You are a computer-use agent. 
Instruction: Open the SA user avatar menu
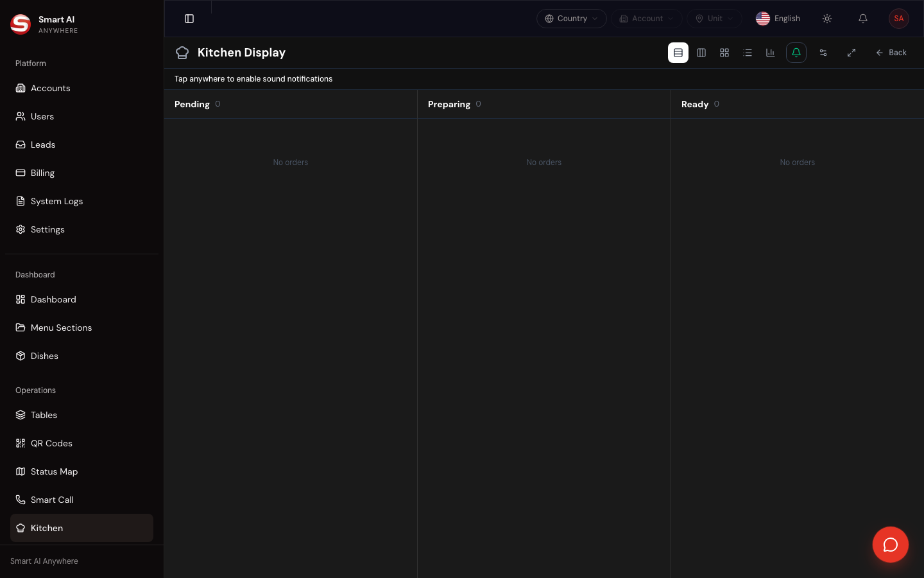pos(899,19)
